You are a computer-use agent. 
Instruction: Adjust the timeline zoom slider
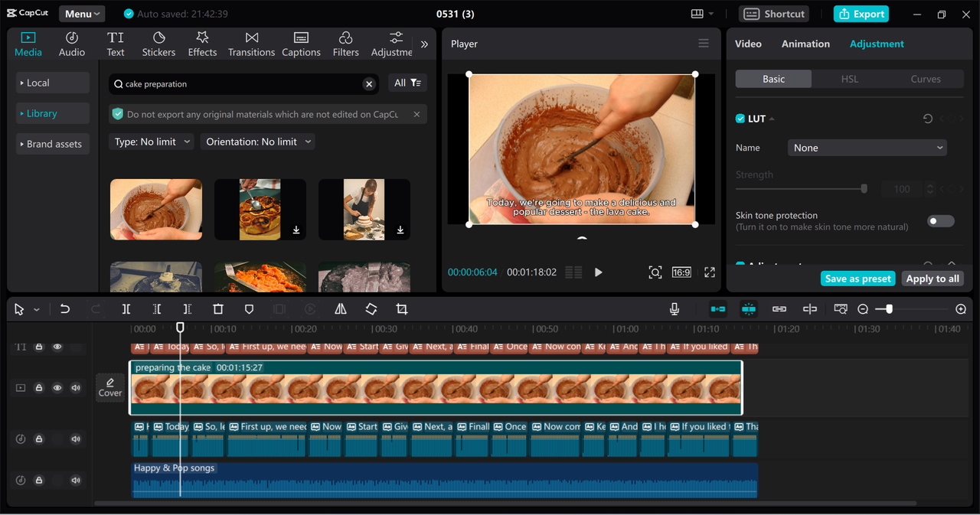pyautogui.click(x=888, y=309)
